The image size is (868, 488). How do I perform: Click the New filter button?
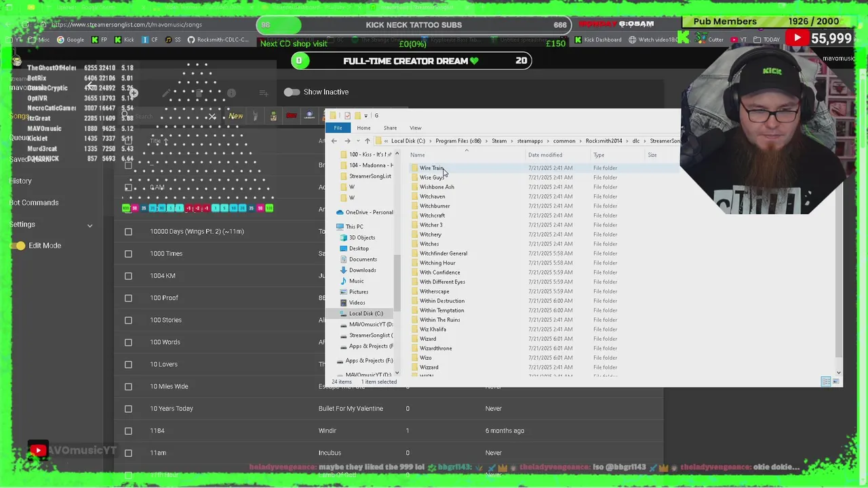click(x=235, y=116)
